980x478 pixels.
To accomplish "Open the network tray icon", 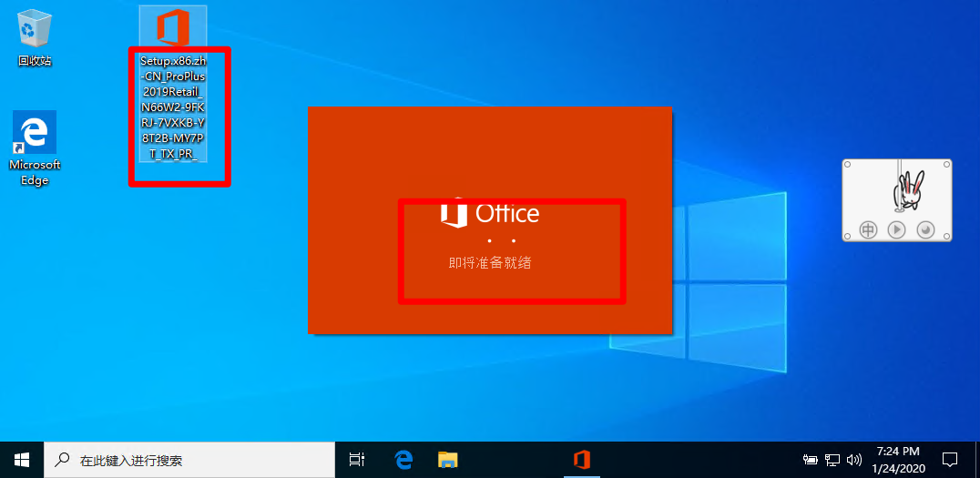I will 832,461.
